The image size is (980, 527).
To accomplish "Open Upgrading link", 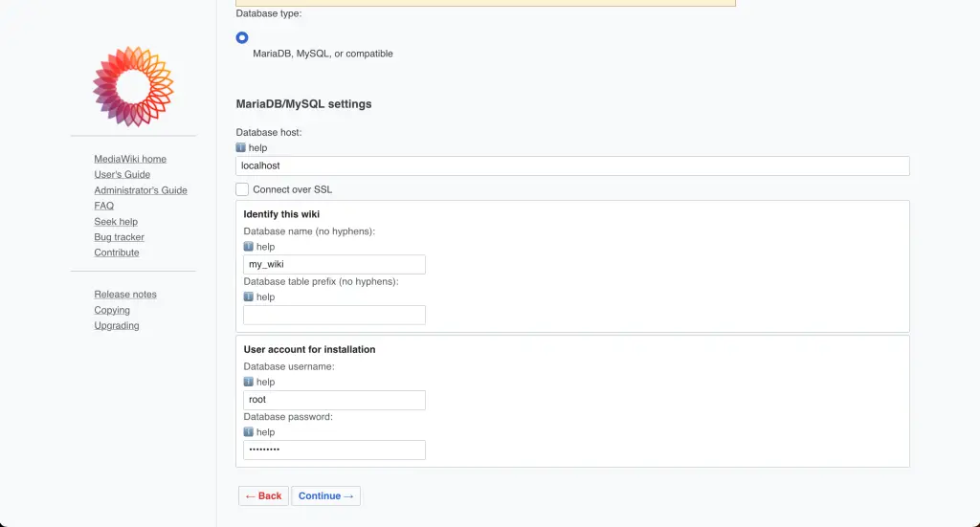I will (116, 326).
